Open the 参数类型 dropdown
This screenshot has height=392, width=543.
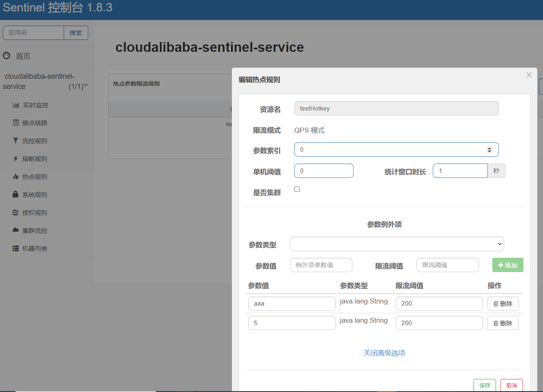point(397,244)
